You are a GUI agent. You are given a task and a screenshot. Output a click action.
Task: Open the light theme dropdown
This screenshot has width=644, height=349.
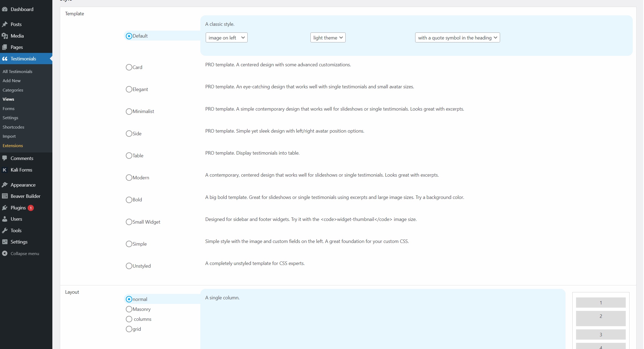[328, 38]
